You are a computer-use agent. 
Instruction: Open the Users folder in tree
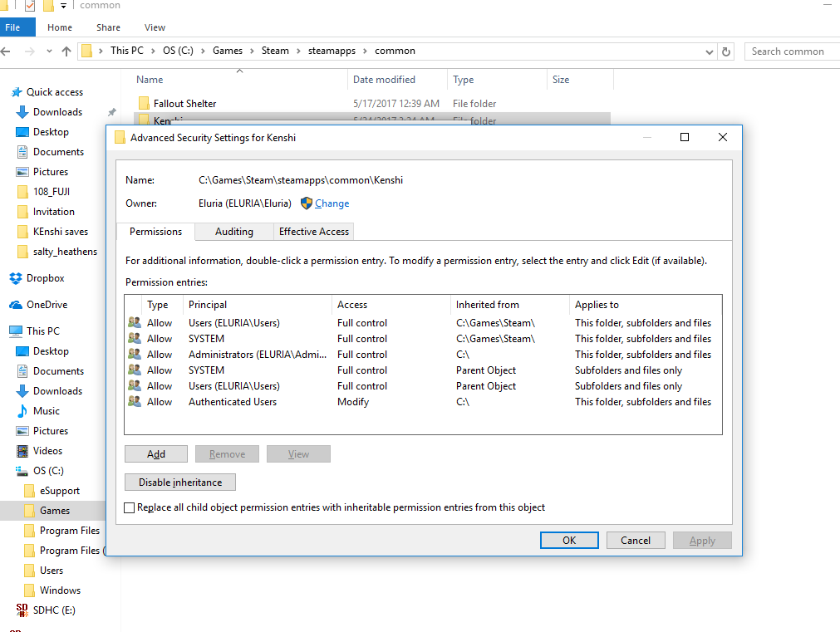click(x=52, y=571)
